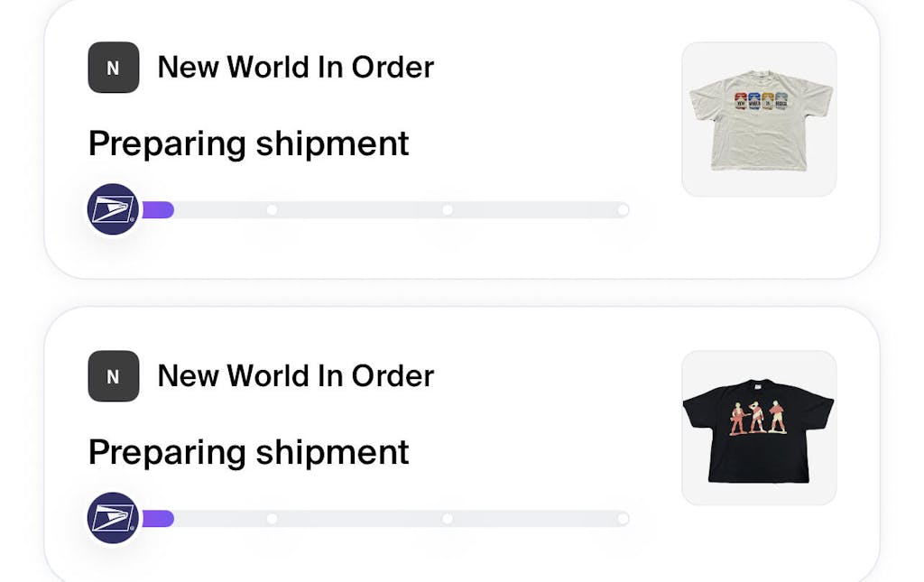Select Preparing shipment status on the white t-shirt order
The height and width of the screenshot is (582, 924).
248,143
